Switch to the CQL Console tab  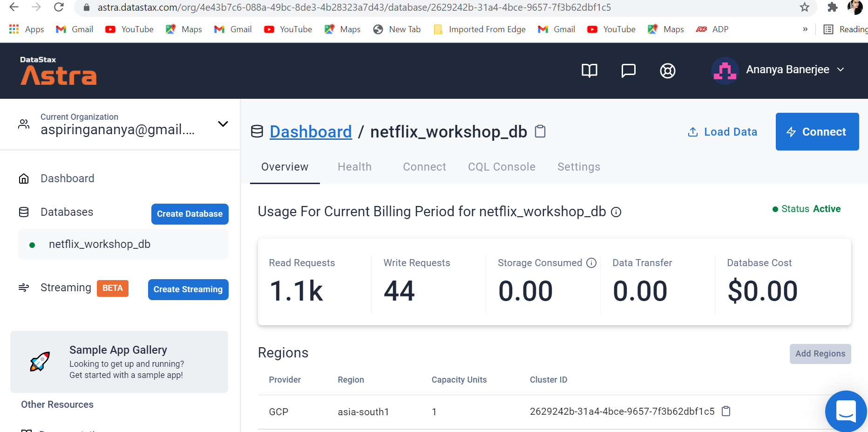pos(501,167)
